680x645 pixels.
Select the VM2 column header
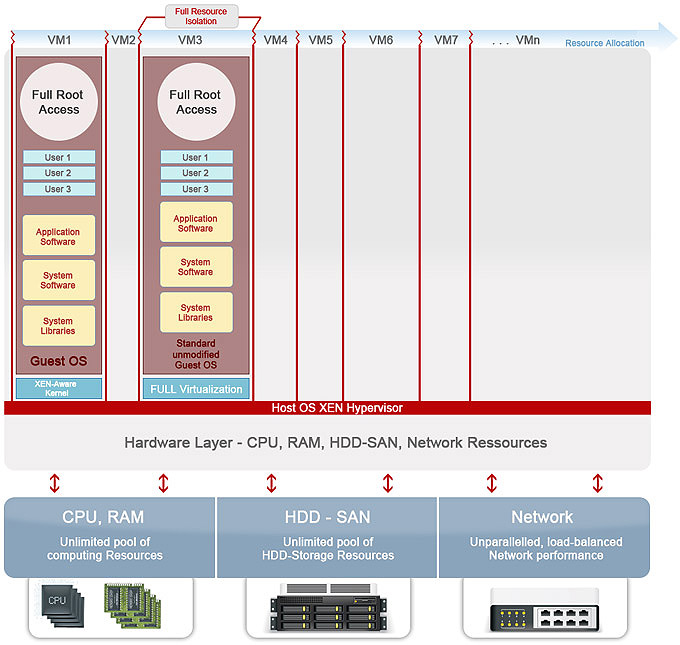point(123,40)
